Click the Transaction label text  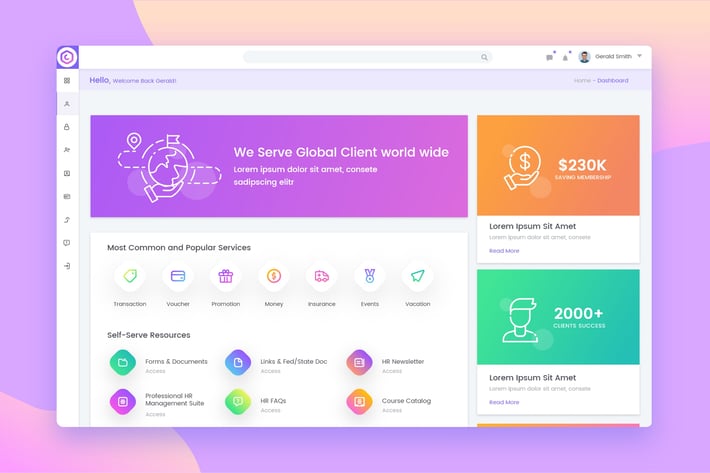click(130, 304)
